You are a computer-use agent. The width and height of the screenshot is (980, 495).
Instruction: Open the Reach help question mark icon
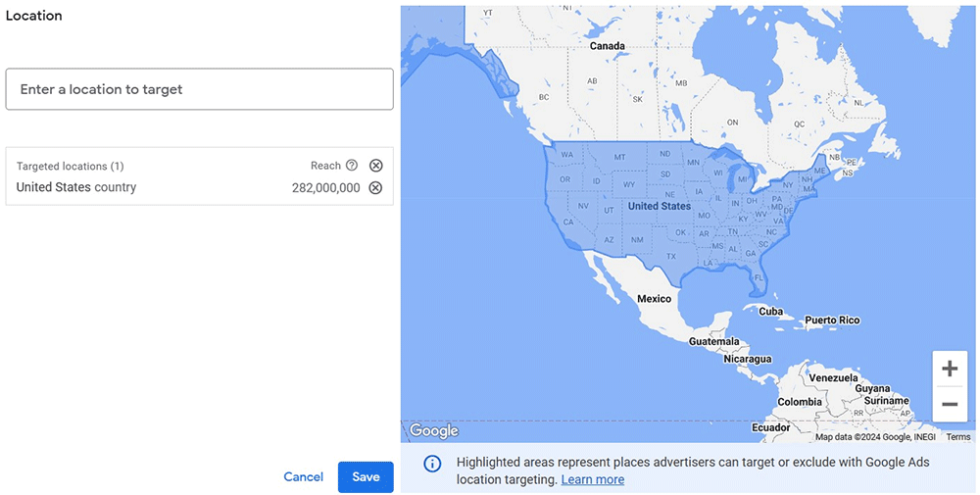pos(352,166)
